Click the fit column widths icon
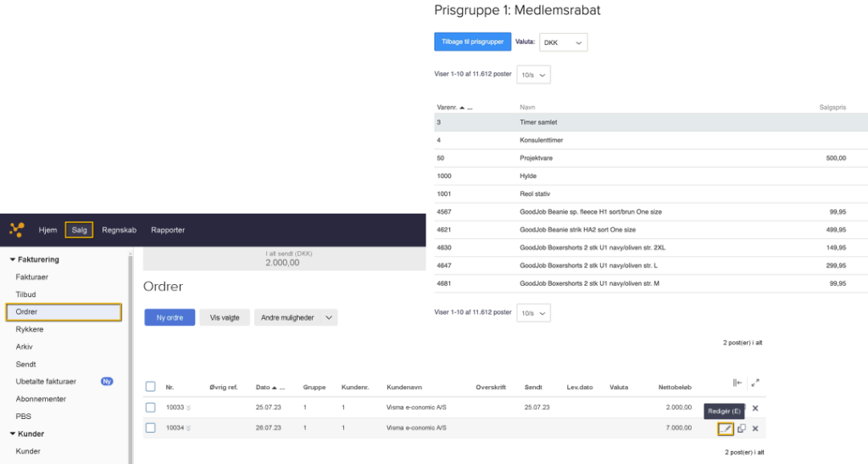 pos(737,383)
